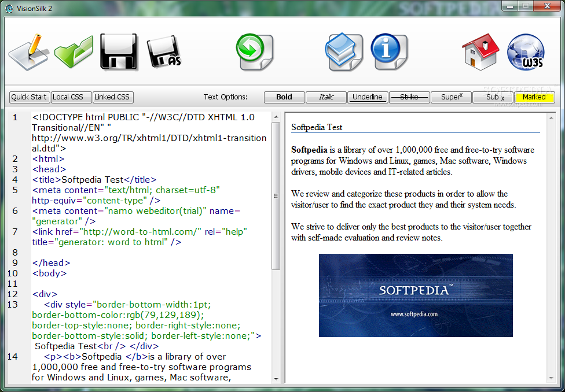
Task: Click the Text Options: label
Action: 226,97
